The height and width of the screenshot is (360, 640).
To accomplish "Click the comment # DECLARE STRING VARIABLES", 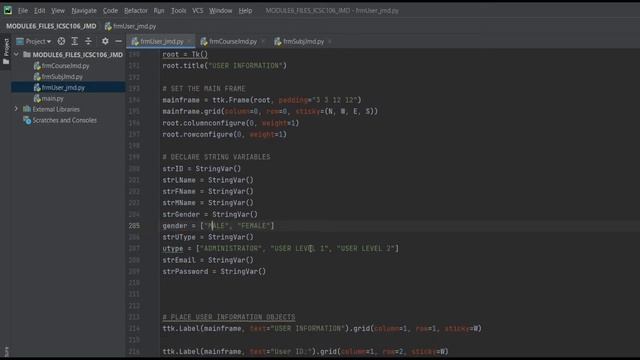I will (216, 157).
